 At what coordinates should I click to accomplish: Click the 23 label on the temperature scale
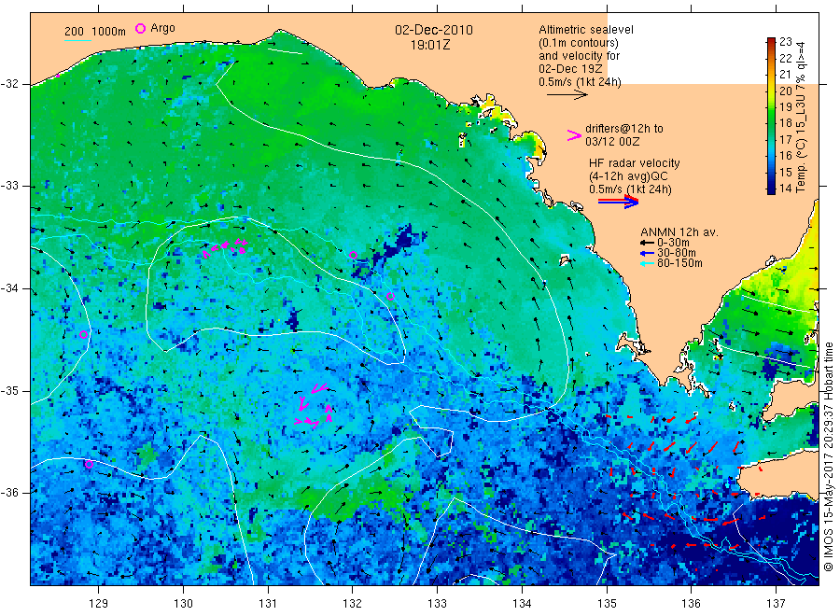(785, 42)
